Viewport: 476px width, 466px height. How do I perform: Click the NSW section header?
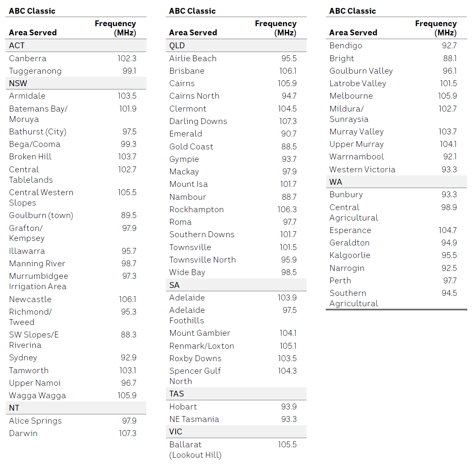(76, 83)
